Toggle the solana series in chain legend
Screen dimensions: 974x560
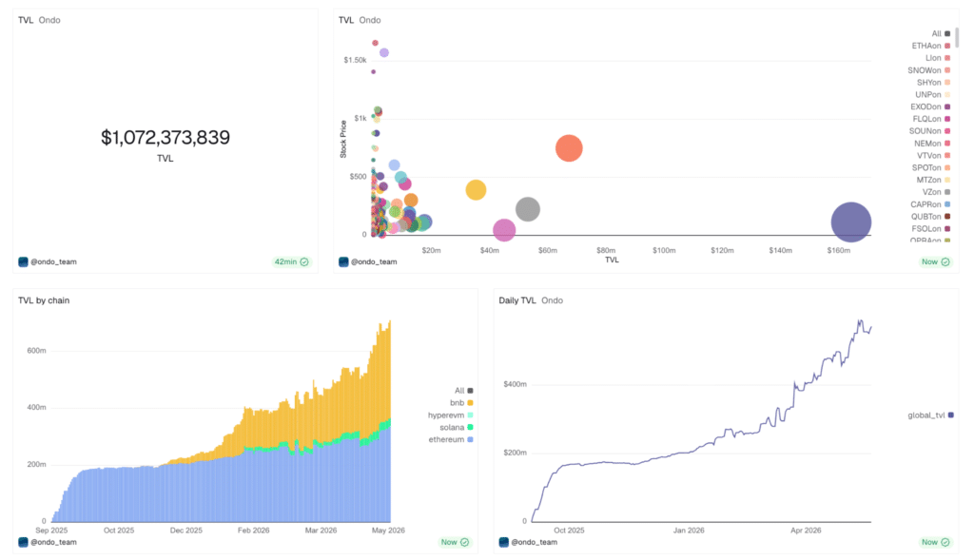457,427
